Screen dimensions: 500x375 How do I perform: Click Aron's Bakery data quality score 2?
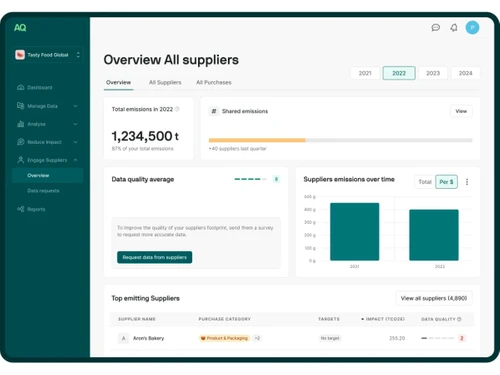click(x=462, y=338)
